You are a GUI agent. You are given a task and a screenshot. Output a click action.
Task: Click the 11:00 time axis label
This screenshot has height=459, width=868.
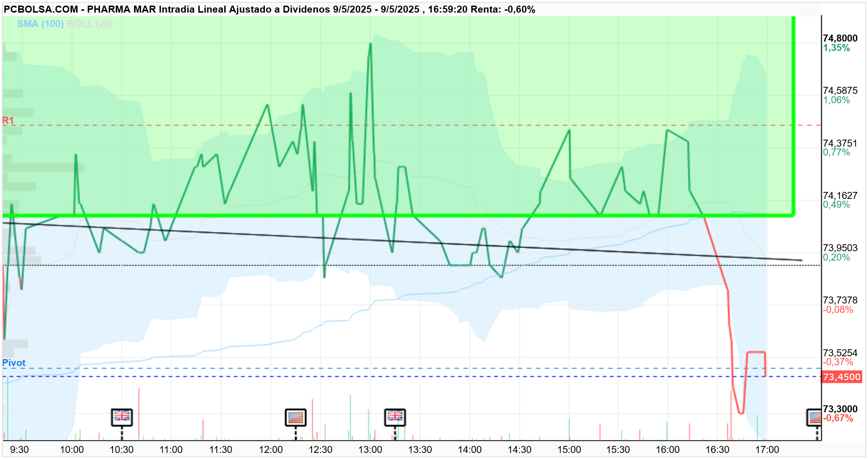(171, 450)
